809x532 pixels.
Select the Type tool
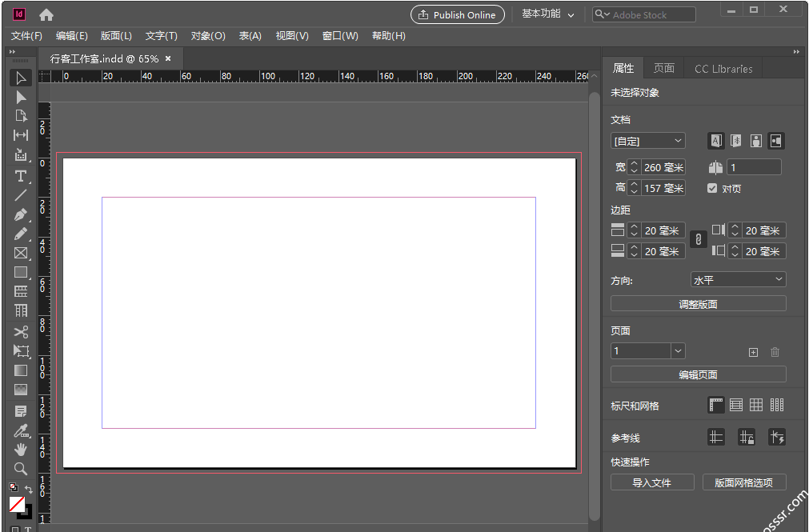tap(21, 176)
